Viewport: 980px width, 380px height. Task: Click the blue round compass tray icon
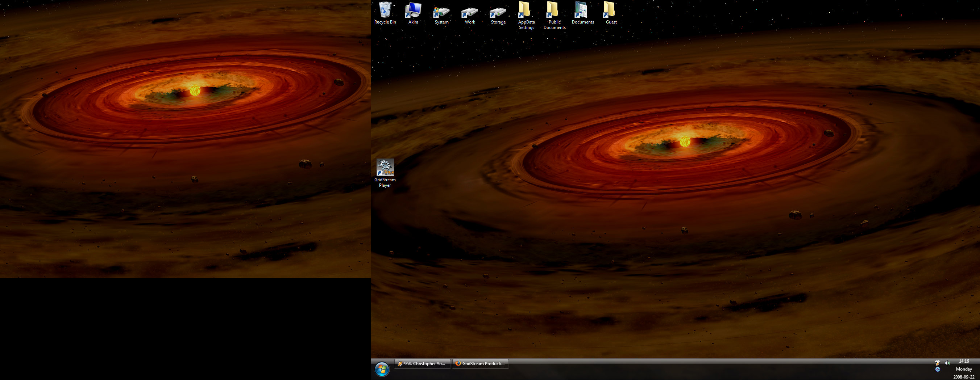(938, 370)
